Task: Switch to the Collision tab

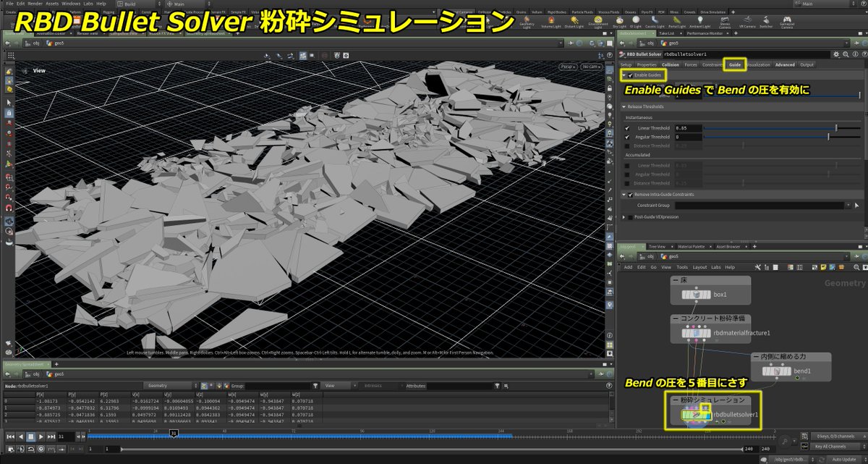Action: pyautogui.click(x=671, y=64)
